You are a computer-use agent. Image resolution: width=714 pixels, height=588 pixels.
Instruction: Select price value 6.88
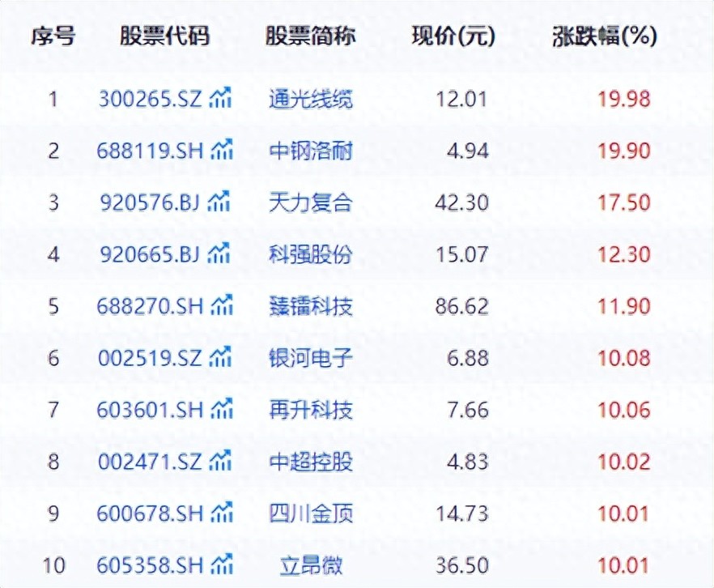point(468,359)
